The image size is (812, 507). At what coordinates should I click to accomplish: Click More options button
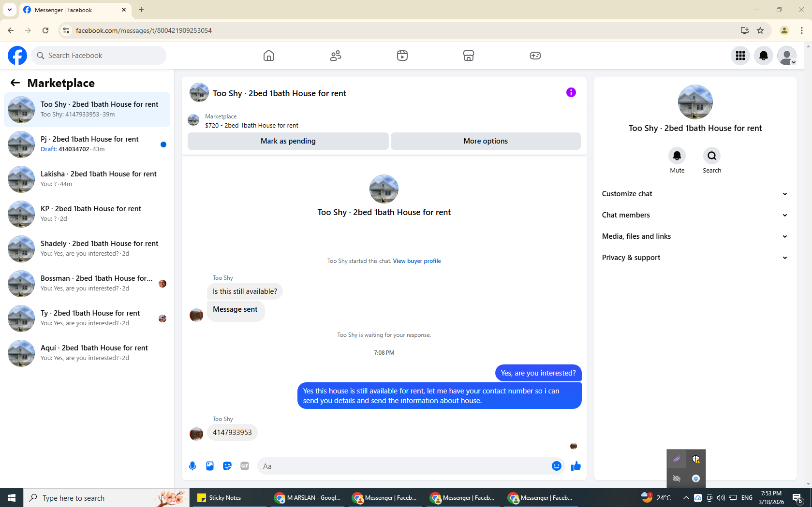486,141
